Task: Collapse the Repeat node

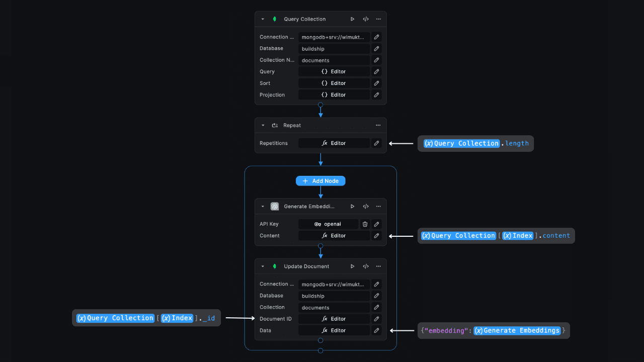Action: (x=262, y=125)
